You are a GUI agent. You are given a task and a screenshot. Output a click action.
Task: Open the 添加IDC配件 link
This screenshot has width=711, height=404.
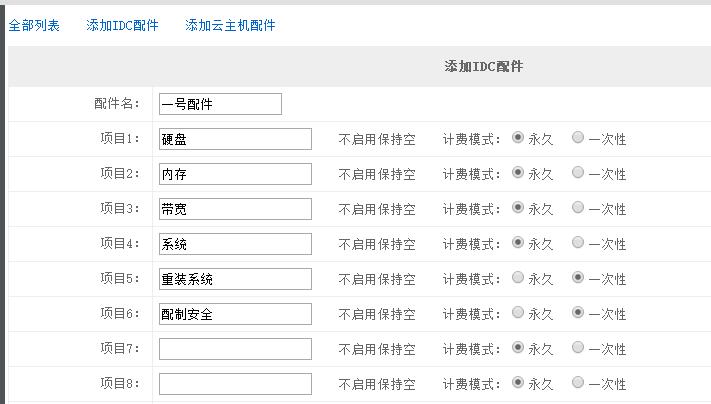[122, 26]
